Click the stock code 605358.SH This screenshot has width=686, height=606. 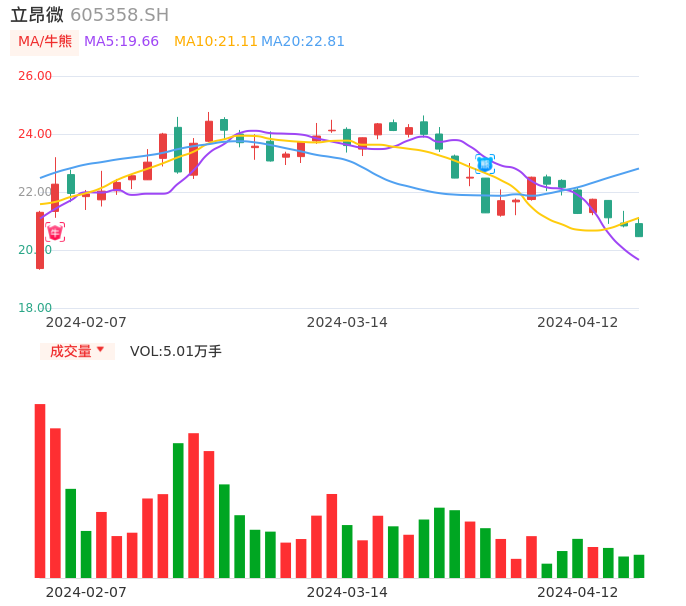pyautogui.click(x=119, y=15)
